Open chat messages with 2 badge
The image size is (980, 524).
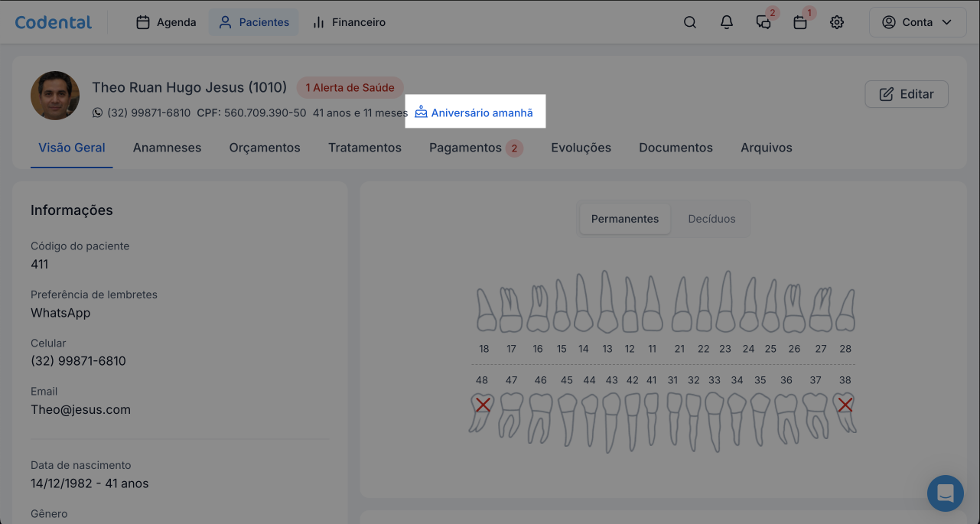click(x=763, y=22)
